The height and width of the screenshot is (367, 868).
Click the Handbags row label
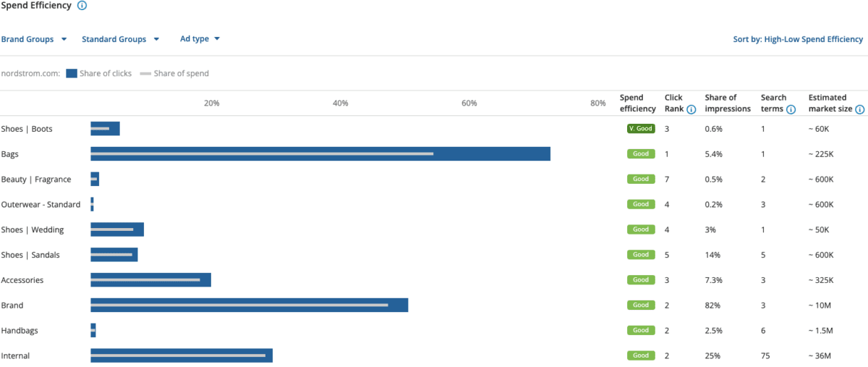pos(20,330)
